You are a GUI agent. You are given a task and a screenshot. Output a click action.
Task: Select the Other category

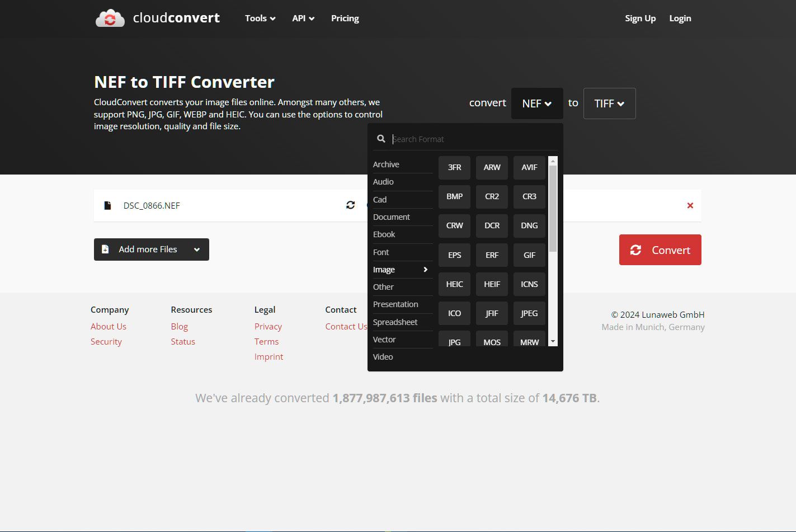coord(403,287)
